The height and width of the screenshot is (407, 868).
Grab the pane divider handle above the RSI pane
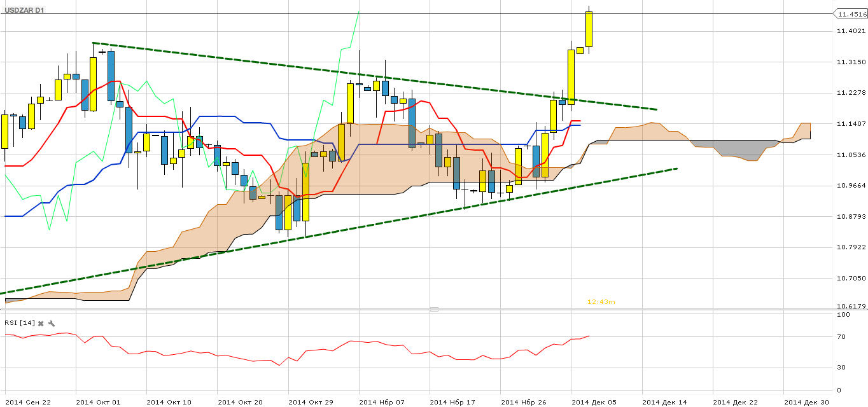[434, 309]
